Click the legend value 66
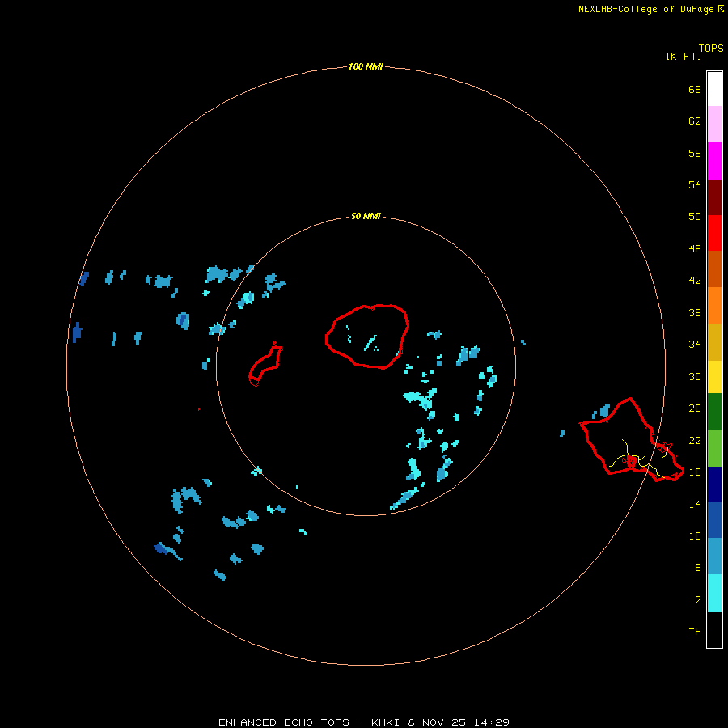The width and height of the screenshot is (728, 728). [x=695, y=89]
